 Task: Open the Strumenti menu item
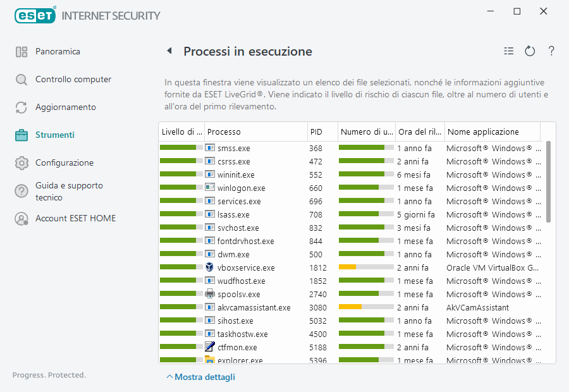pos(54,135)
